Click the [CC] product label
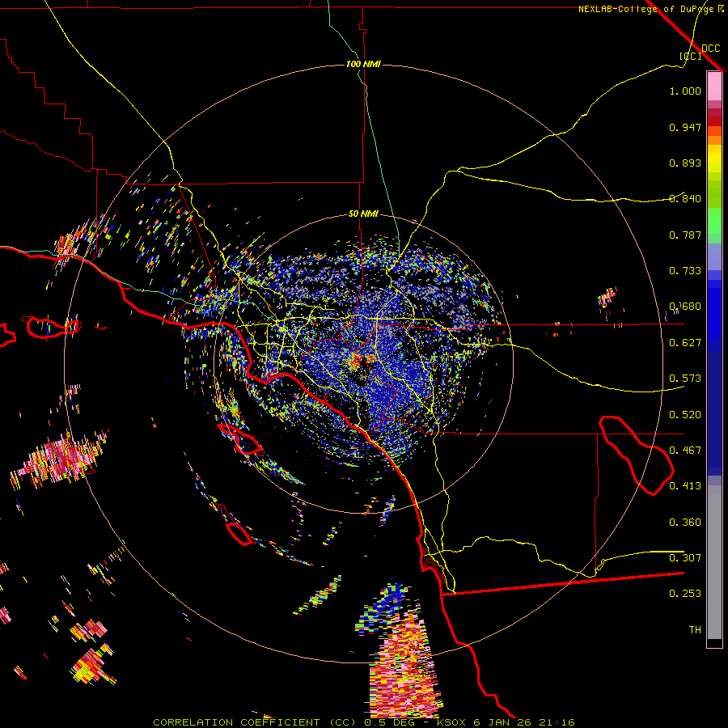The height and width of the screenshot is (728, 728). (690, 56)
